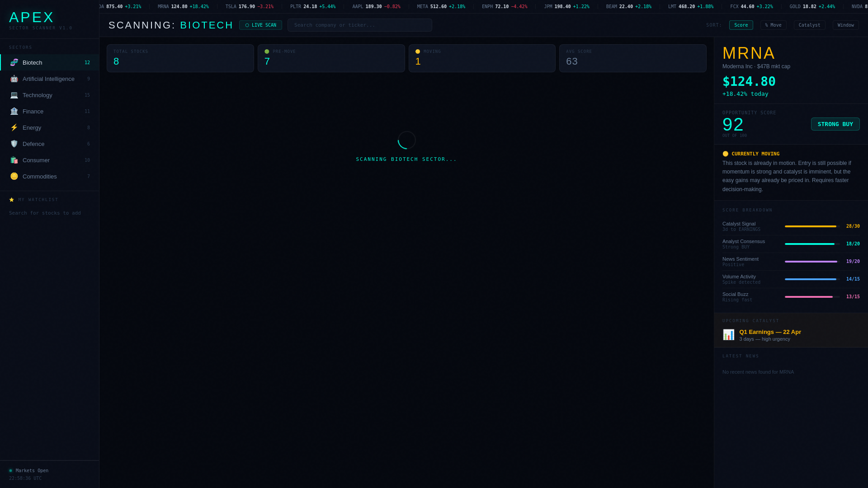Switch to the Consumer sector
868x488 pixels.
tap(50, 160)
